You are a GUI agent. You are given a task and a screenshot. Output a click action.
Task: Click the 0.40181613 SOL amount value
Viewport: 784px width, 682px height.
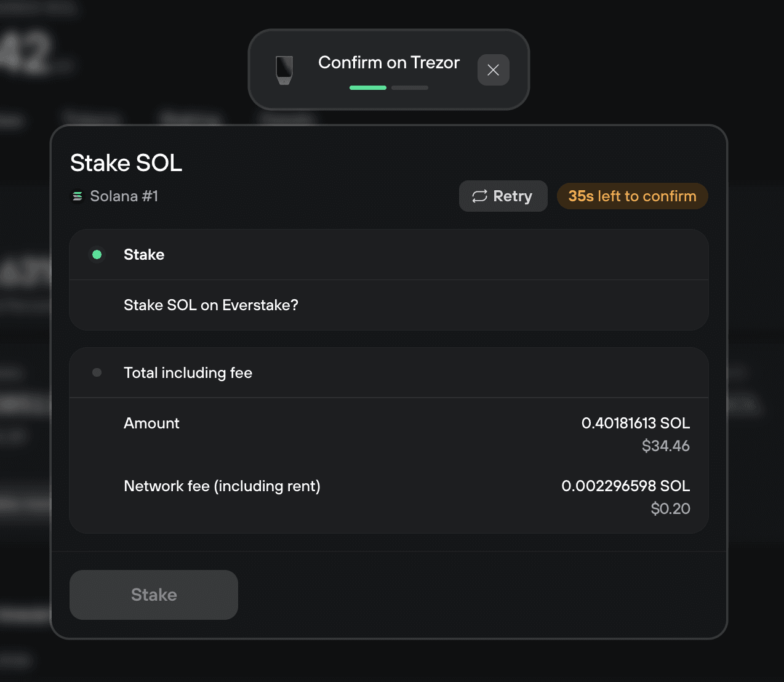point(635,423)
